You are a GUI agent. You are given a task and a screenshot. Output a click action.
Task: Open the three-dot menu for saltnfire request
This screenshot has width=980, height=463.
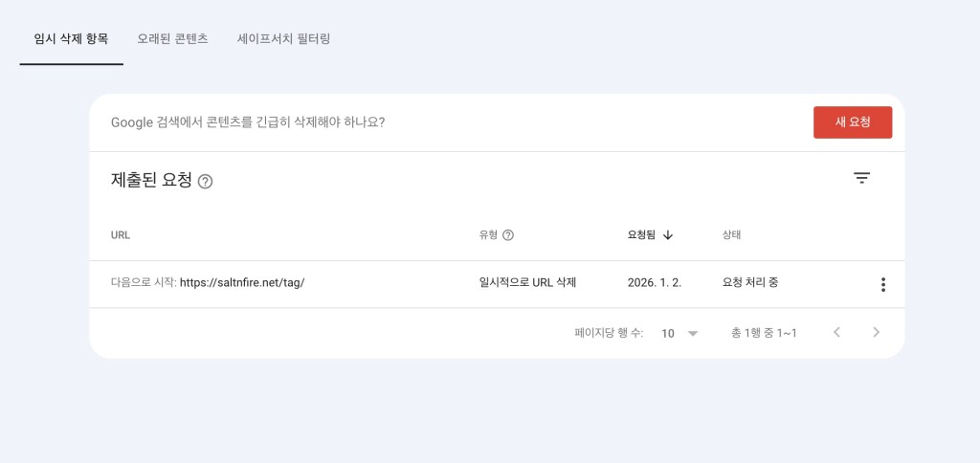point(882,284)
